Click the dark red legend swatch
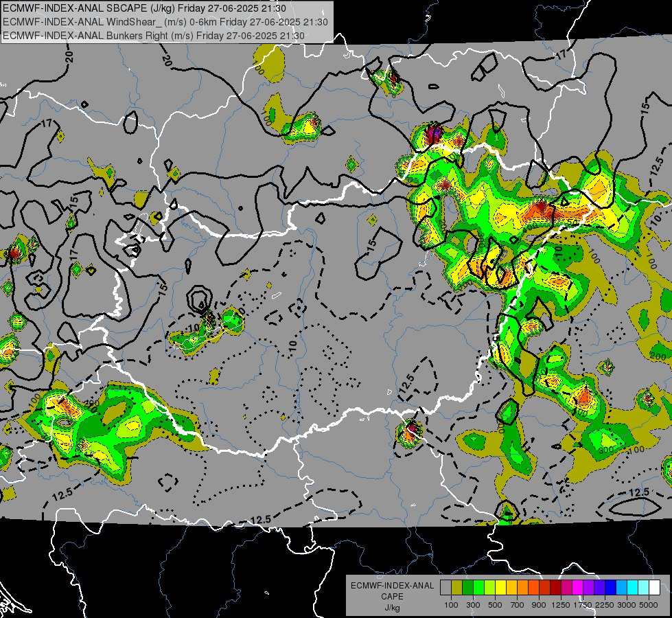This screenshot has width=672, height=618. (556, 588)
